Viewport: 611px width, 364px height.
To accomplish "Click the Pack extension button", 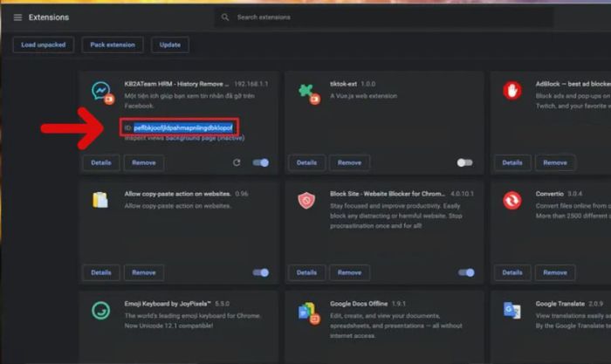I will [x=113, y=45].
